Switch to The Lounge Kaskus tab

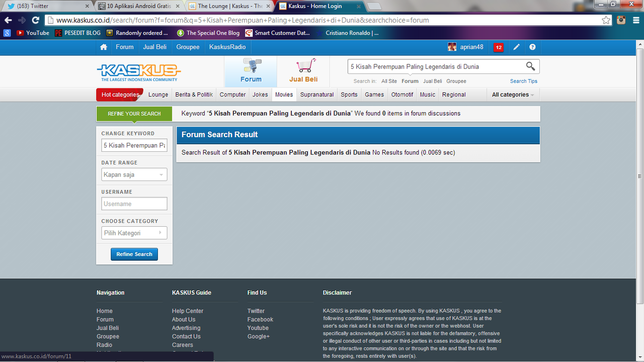pyautogui.click(x=229, y=7)
